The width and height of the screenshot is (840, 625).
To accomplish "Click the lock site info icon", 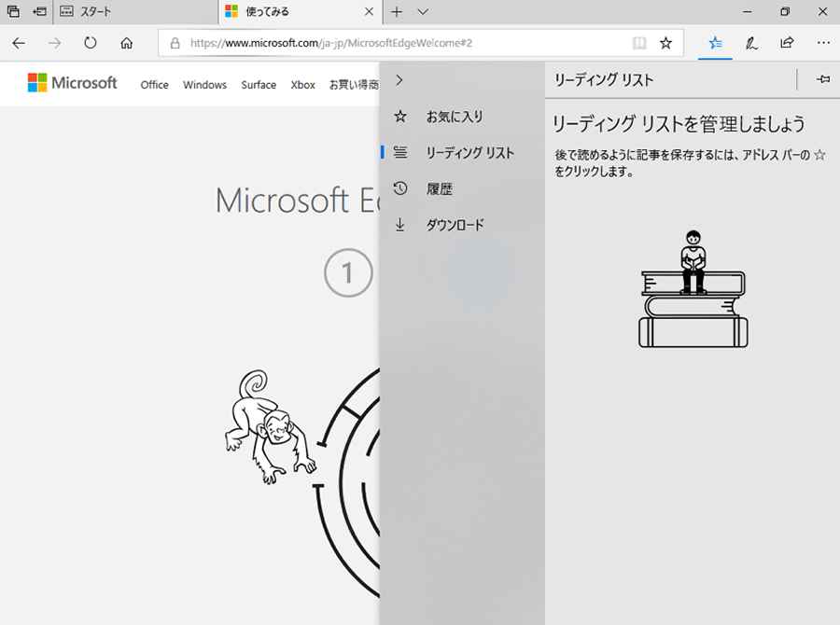I will click(175, 43).
